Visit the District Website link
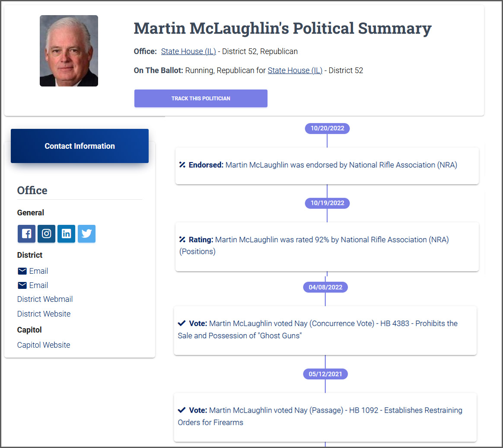This screenshot has width=503, height=448. tap(44, 314)
